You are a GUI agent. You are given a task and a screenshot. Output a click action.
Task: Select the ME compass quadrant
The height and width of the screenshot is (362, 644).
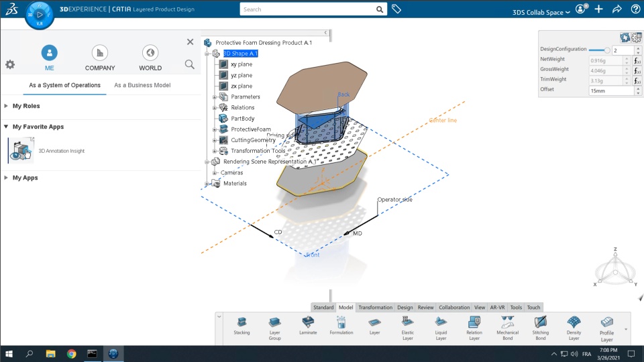(x=49, y=58)
